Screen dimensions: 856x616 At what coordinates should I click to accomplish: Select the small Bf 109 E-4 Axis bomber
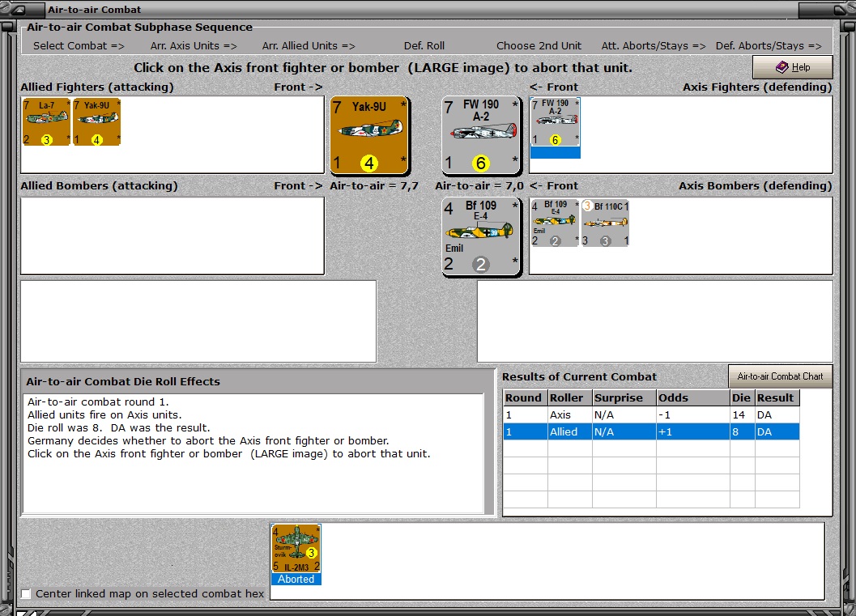pos(555,223)
